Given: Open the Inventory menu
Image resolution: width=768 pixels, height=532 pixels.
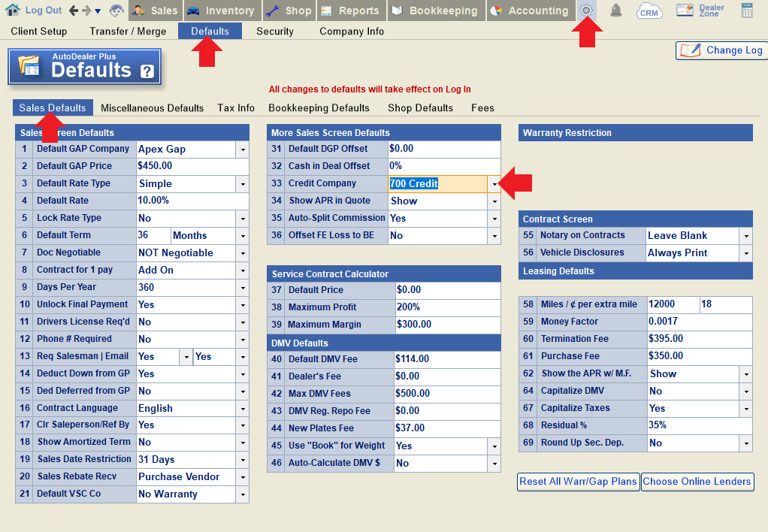Looking at the screenshot, I should (x=222, y=11).
